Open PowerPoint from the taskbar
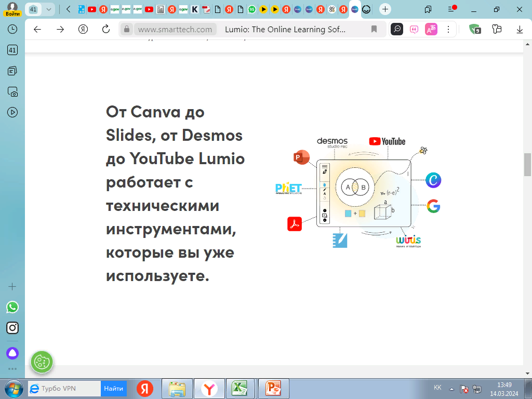532x399 pixels. 273,389
